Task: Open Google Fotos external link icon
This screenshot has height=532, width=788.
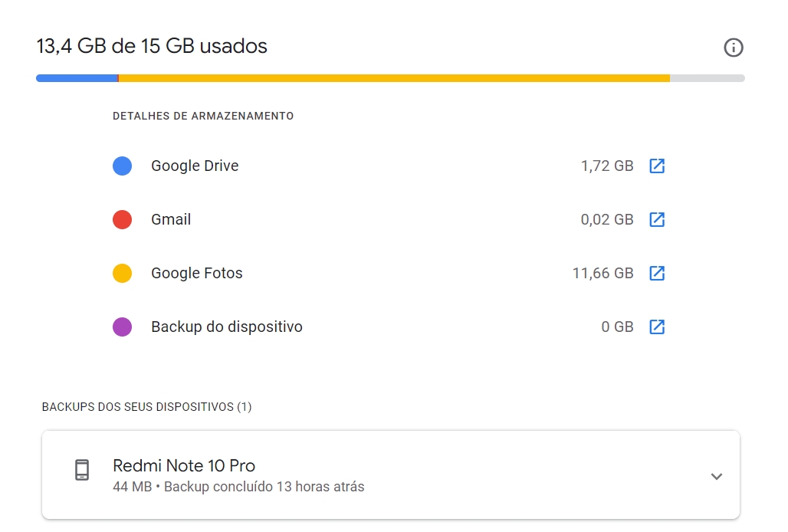Action: click(657, 273)
